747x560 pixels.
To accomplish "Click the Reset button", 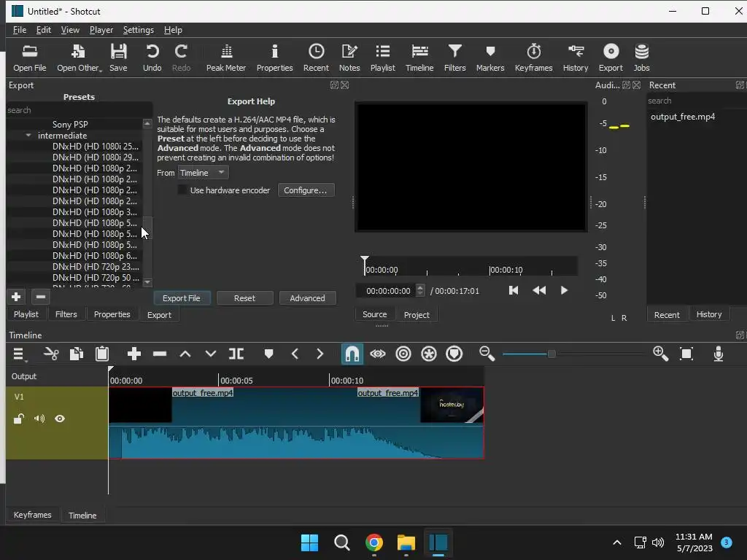I will click(244, 298).
